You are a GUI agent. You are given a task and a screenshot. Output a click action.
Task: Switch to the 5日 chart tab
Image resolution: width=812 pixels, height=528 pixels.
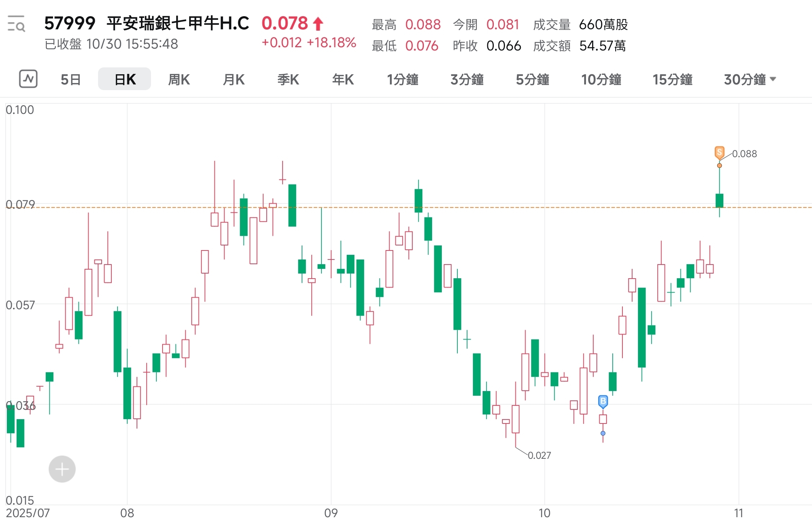click(x=71, y=80)
